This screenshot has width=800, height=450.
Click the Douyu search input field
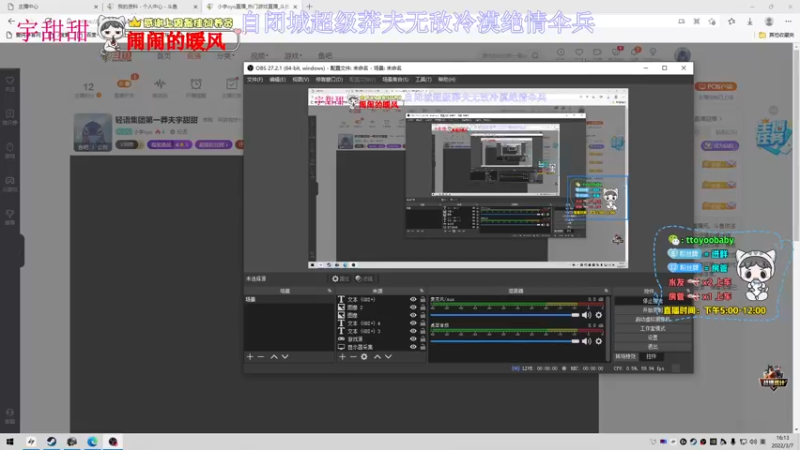point(505,55)
